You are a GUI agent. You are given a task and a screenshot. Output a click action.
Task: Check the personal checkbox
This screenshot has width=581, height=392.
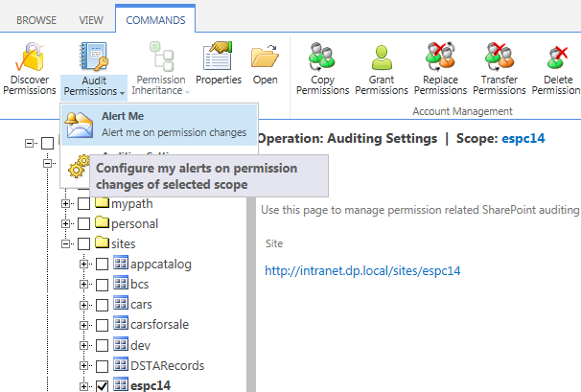[x=83, y=223]
